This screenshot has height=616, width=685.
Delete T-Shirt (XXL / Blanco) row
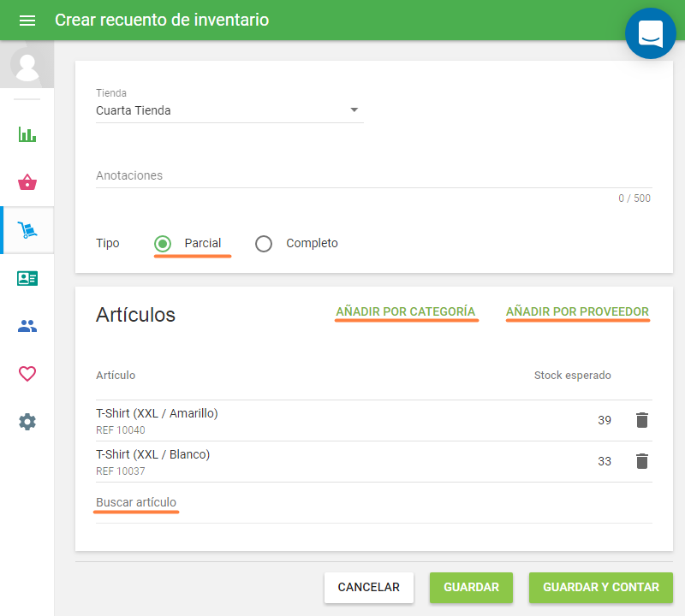tap(641, 461)
